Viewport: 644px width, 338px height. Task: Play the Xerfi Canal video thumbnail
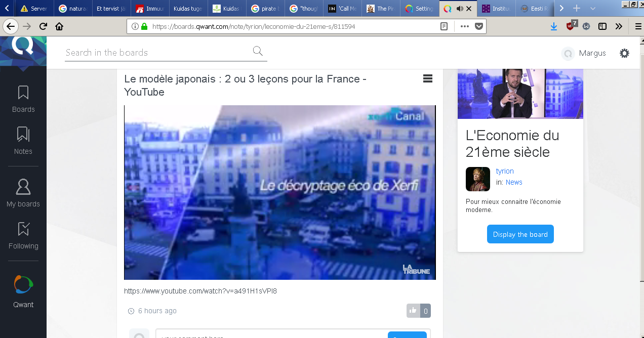(x=280, y=192)
